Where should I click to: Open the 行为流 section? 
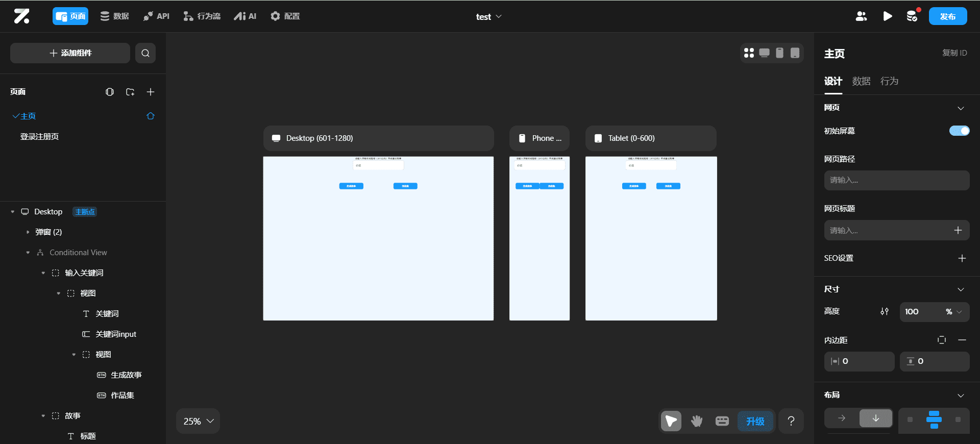point(202,16)
